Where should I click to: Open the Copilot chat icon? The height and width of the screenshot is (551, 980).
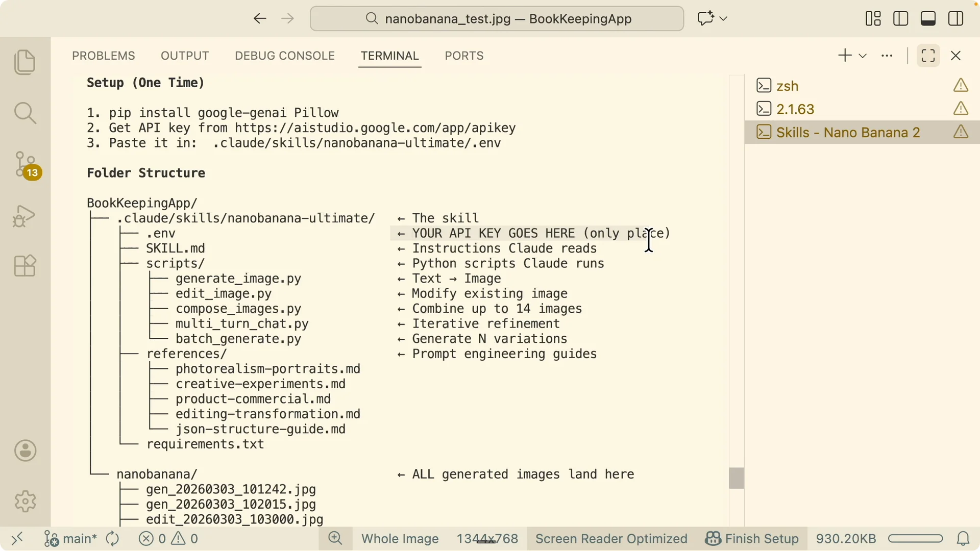705,19
